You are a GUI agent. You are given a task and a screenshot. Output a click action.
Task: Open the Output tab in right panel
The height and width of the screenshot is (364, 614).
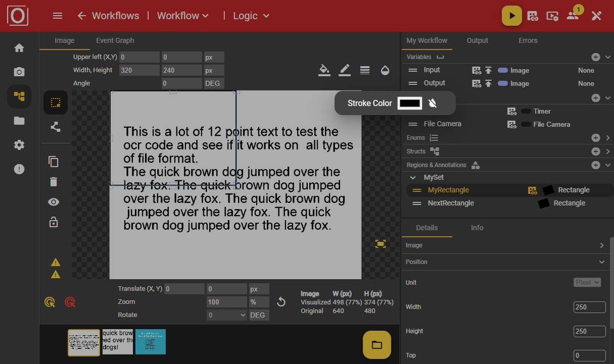(477, 40)
